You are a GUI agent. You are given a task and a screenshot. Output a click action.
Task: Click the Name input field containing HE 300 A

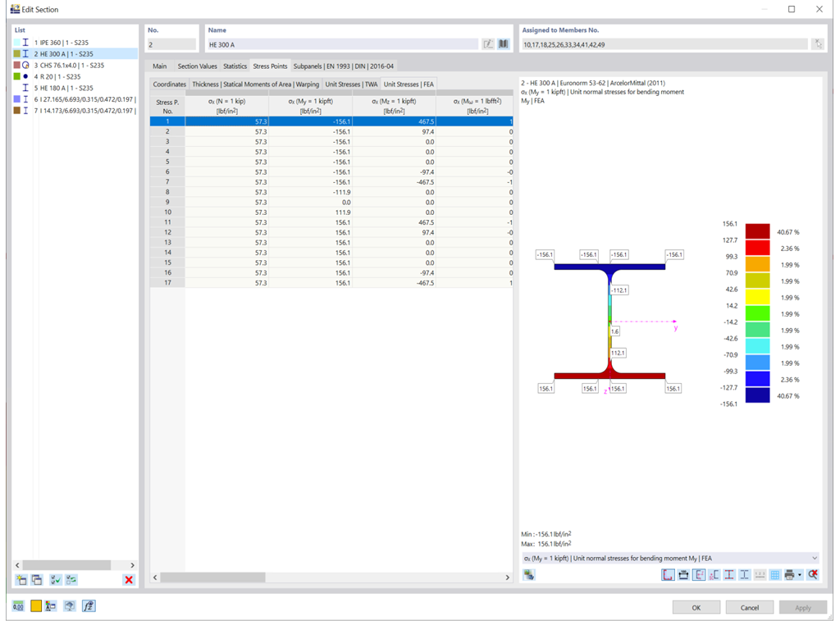point(342,44)
